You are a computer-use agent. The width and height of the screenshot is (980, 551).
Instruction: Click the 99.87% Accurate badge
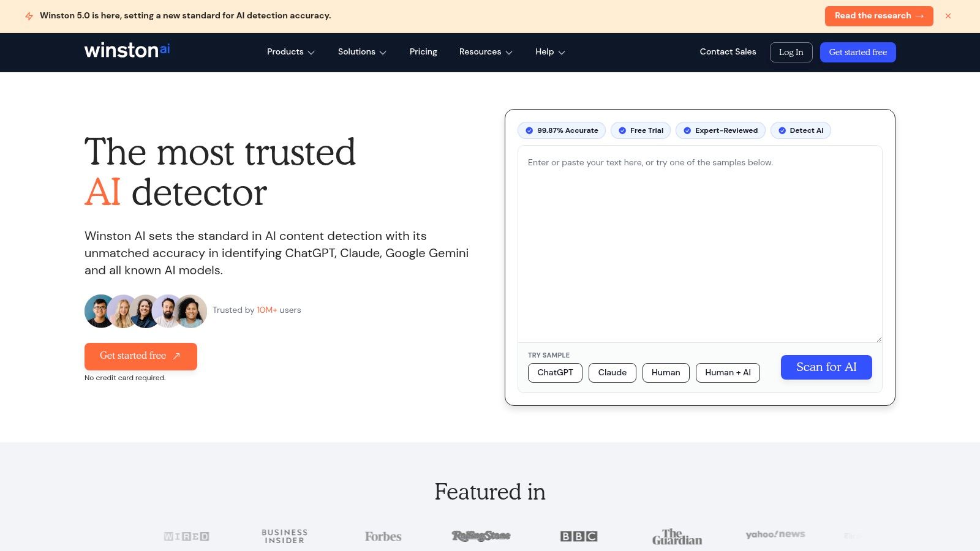[x=562, y=130]
